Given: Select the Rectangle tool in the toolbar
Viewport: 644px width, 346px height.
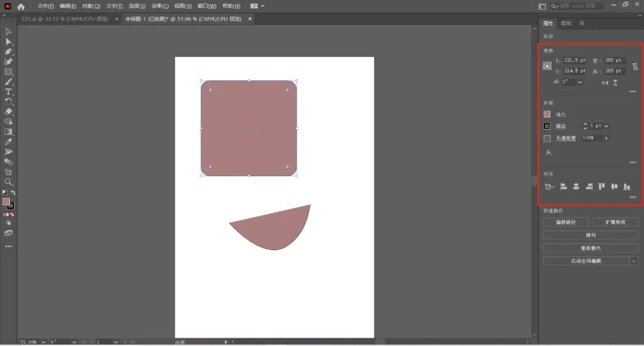Looking at the screenshot, I should [8, 71].
